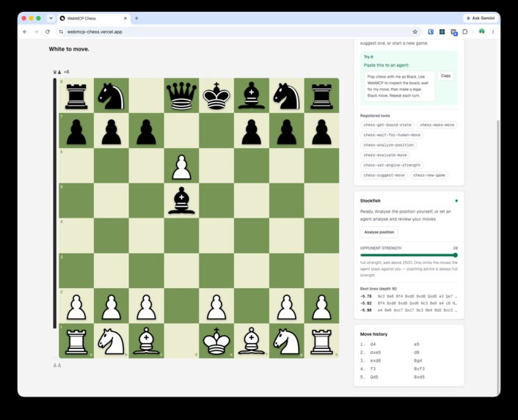This screenshot has height=420, width=518.
Task: Select the white bishop on c1
Action: coord(146,341)
